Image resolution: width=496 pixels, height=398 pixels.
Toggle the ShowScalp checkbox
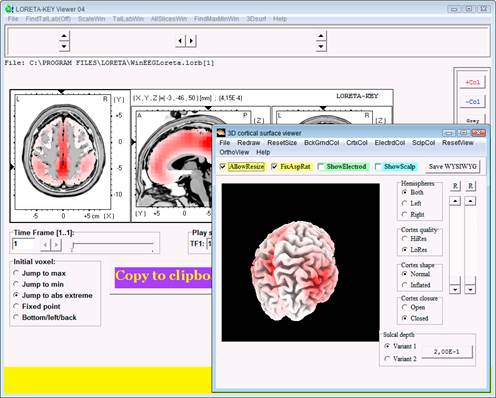(378, 166)
